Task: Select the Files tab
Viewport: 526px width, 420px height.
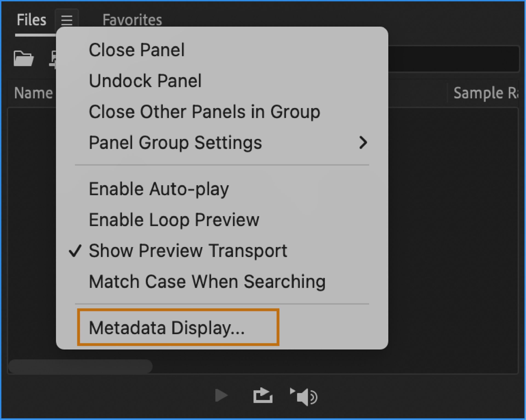Action: [x=31, y=20]
